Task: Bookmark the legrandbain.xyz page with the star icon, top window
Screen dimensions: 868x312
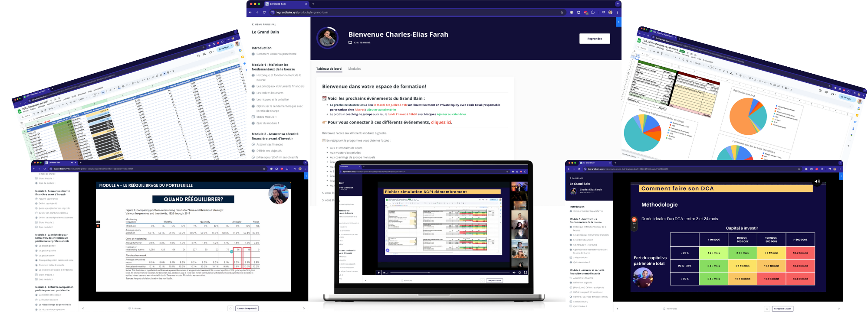Action: click(x=562, y=12)
